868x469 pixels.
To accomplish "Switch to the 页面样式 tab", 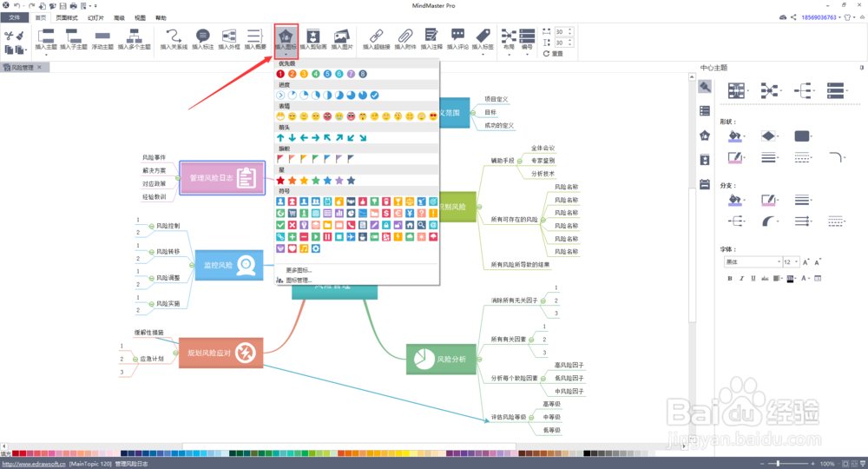I will (x=67, y=17).
